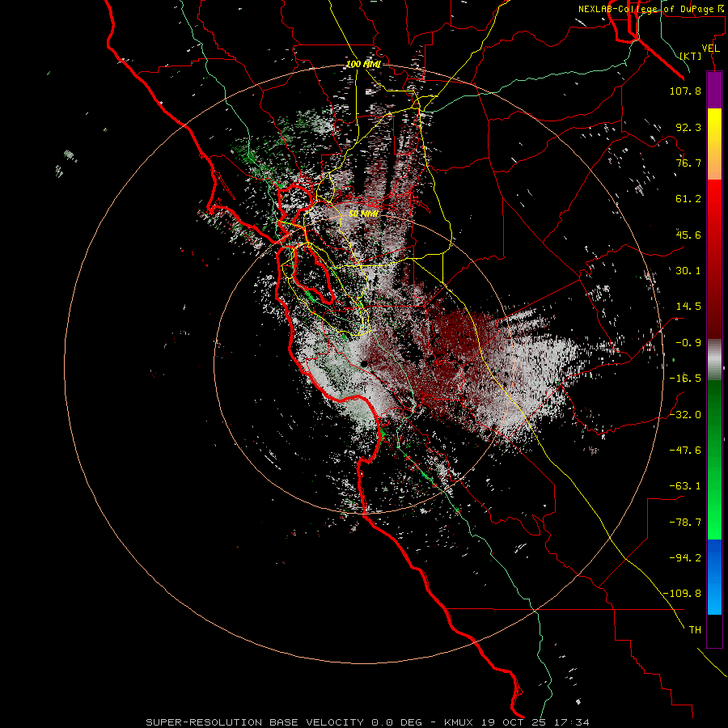Click the -0.9 velocity scale value
The height and width of the screenshot is (728, 728).
pos(688,343)
